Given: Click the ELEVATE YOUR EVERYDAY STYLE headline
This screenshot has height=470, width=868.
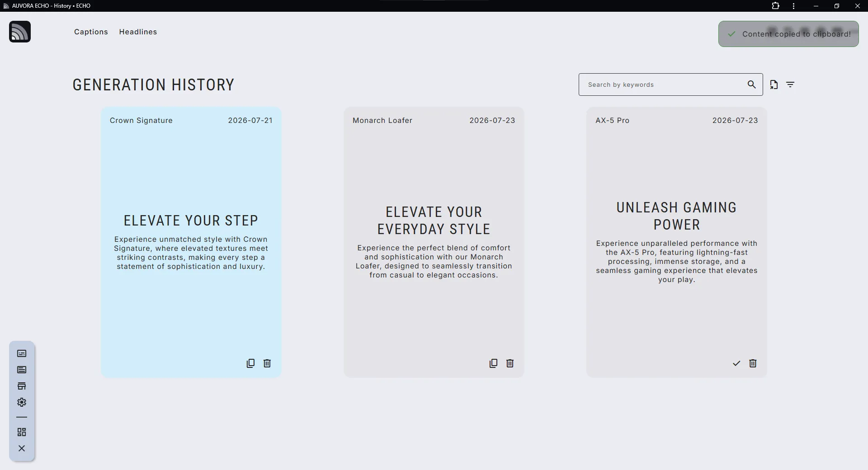Looking at the screenshot, I should pos(434,221).
